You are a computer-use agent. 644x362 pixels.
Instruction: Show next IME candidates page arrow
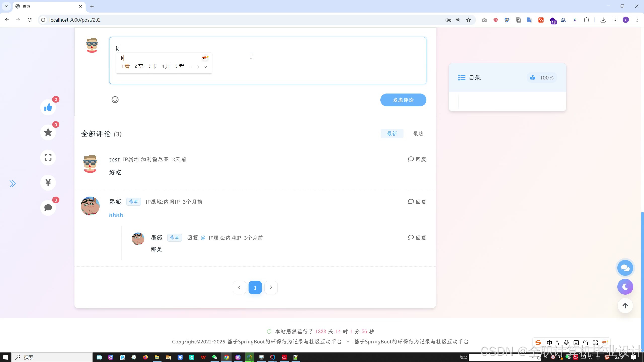(x=198, y=67)
